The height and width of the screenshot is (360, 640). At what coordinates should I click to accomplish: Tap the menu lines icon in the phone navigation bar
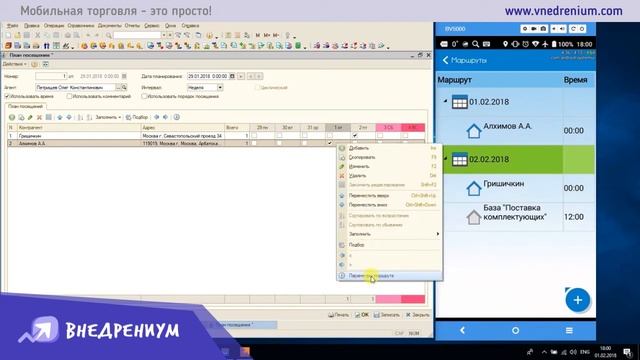(x=569, y=330)
